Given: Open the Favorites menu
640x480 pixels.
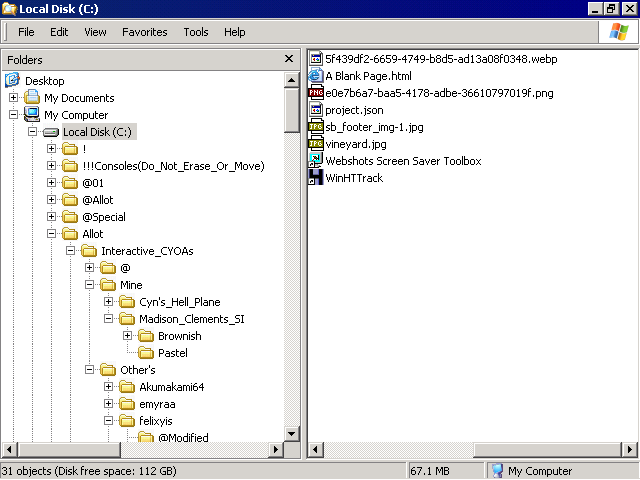Looking at the screenshot, I should tap(144, 32).
